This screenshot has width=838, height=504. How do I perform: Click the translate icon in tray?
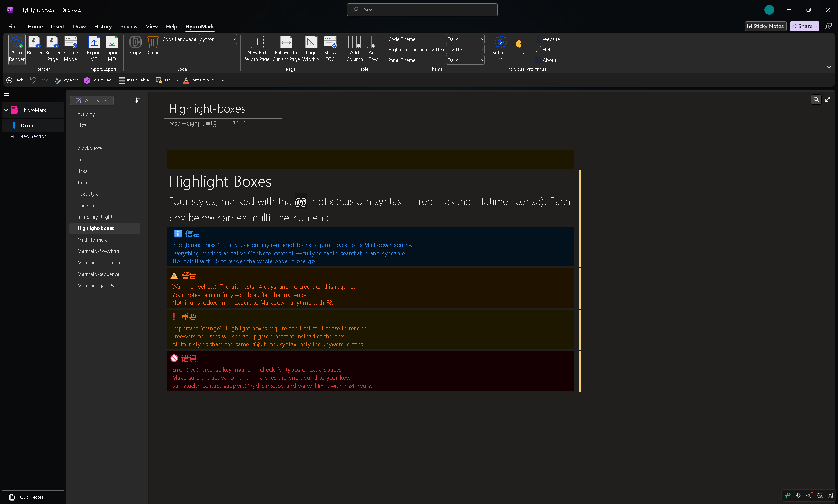pos(820,495)
